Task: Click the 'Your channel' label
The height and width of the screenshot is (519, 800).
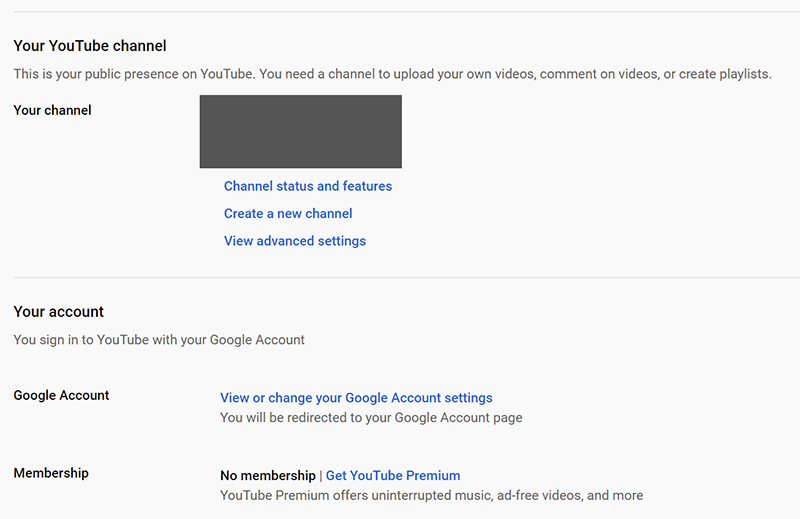Action: pos(53,110)
